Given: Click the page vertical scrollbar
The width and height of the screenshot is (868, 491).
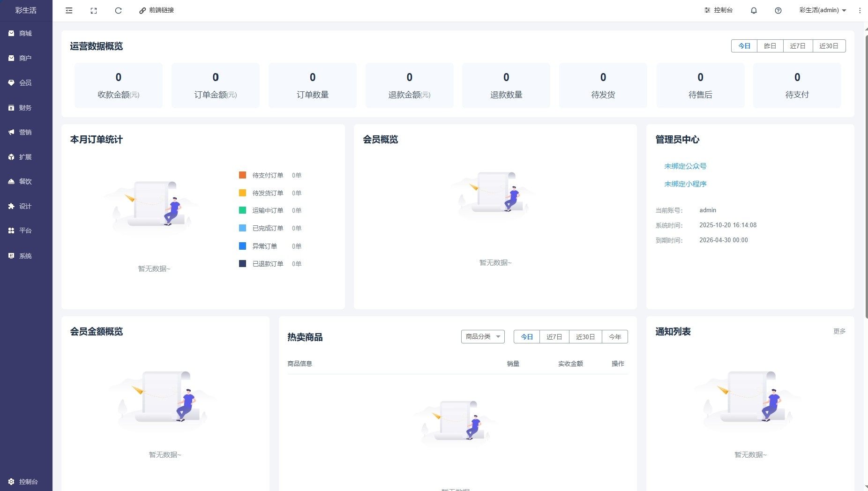Looking at the screenshot, I should [866, 176].
